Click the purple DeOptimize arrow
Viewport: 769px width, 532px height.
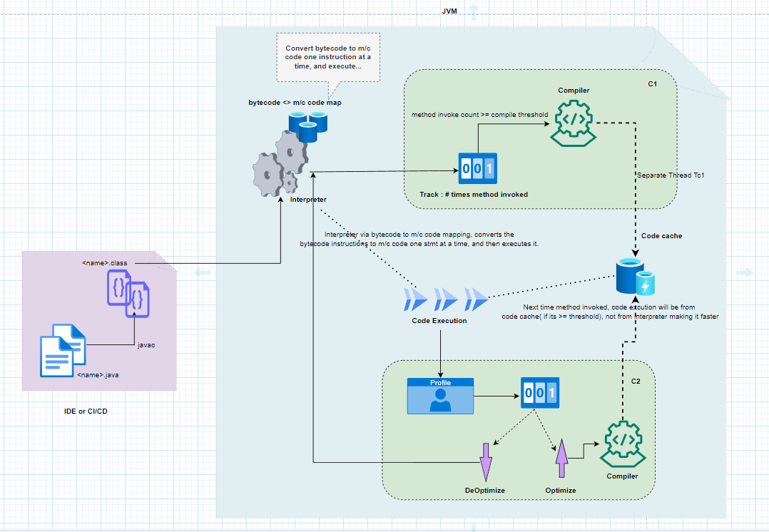pos(486,460)
